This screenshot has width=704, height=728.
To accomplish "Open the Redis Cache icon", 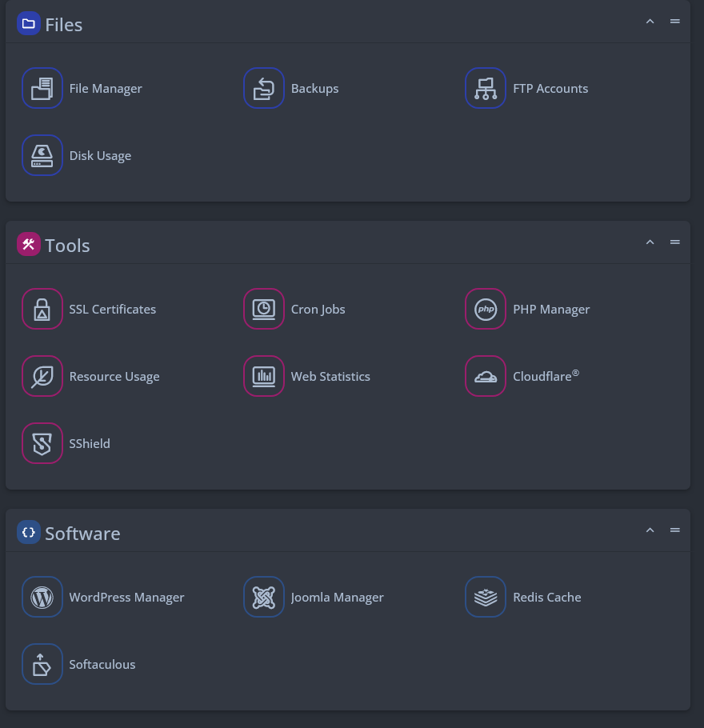I will coord(486,597).
